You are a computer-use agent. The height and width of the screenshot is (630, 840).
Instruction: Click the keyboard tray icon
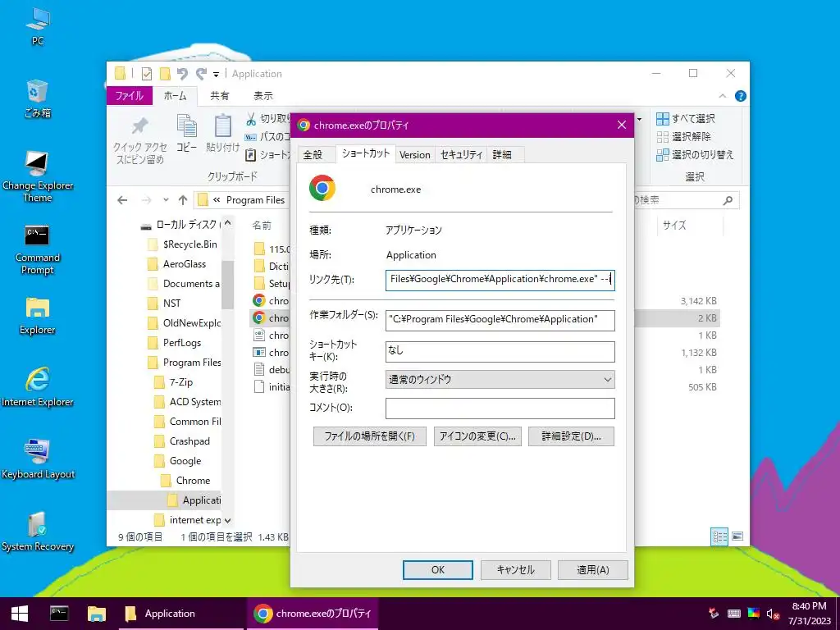[x=734, y=614]
